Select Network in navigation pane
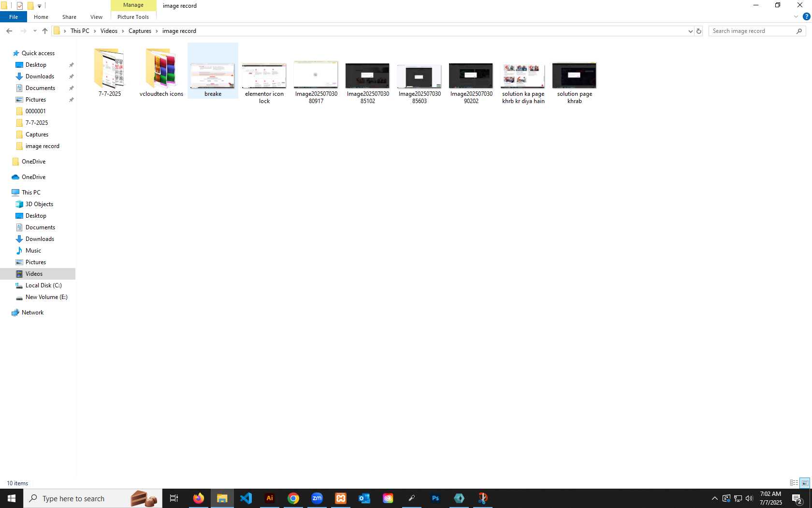The image size is (812, 508). pyautogui.click(x=32, y=313)
